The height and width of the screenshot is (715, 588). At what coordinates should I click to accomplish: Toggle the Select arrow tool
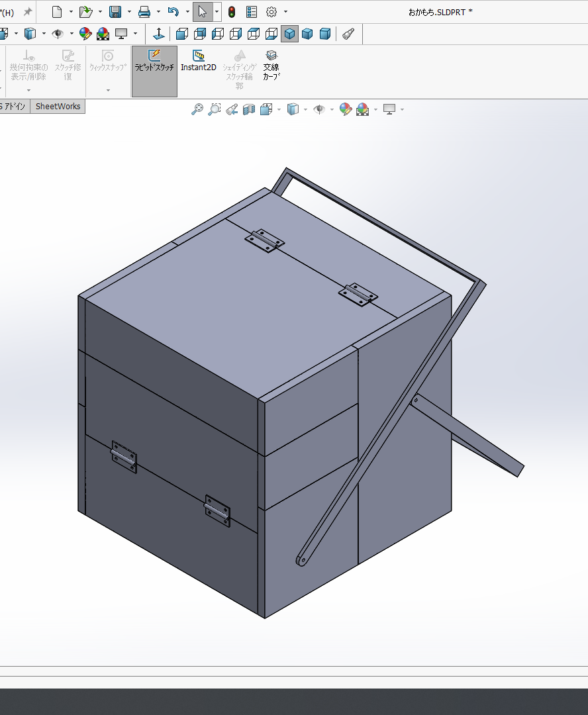[203, 12]
